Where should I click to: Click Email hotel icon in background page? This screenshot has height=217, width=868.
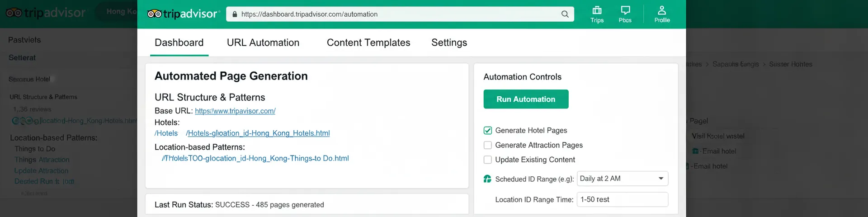click(x=695, y=151)
